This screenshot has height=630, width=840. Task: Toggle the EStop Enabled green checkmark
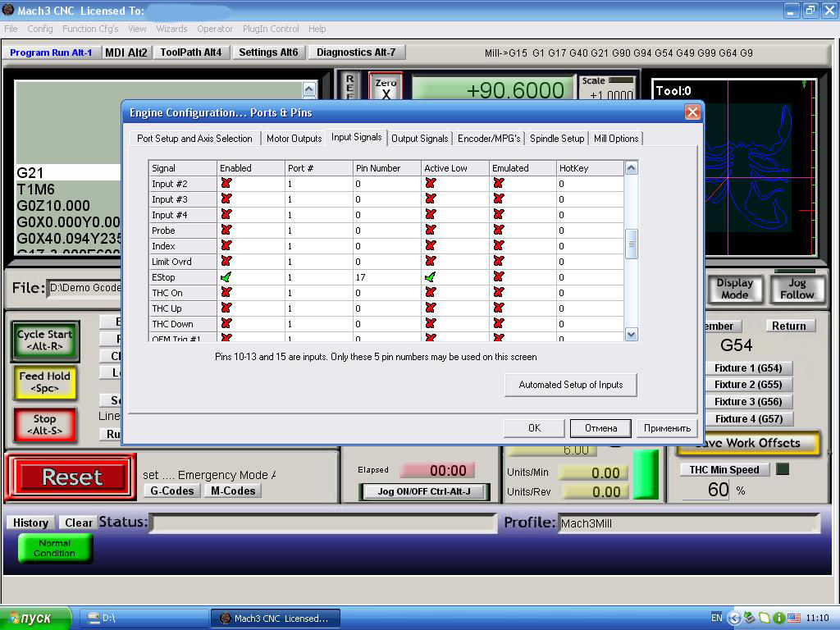click(226, 277)
